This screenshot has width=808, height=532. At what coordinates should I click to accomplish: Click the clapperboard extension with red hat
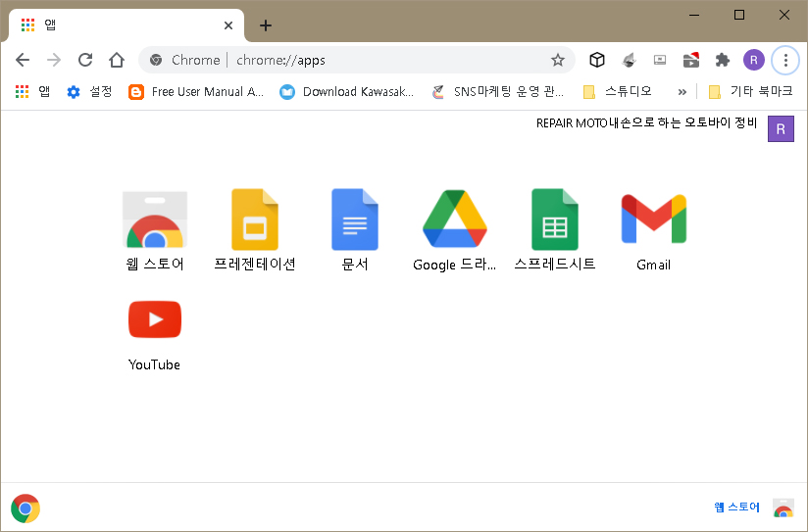[691, 60]
